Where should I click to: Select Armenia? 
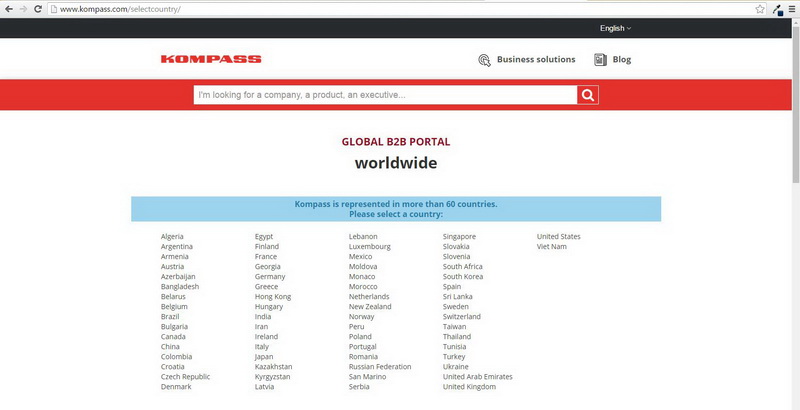(x=174, y=257)
